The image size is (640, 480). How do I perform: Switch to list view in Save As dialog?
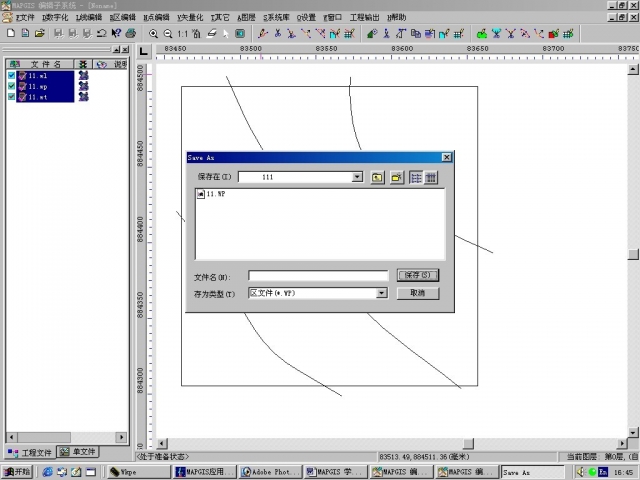(416, 177)
